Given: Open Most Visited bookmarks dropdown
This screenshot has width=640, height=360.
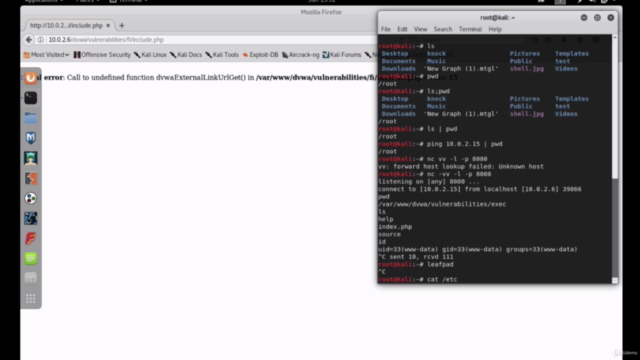Looking at the screenshot, I should tap(47, 55).
